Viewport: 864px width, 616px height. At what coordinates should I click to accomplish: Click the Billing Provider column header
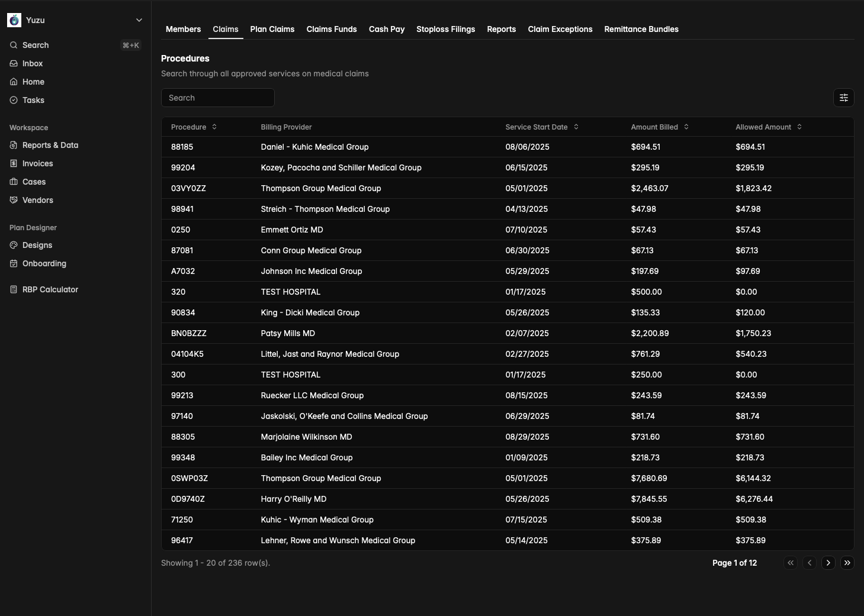(x=286, y=127)
